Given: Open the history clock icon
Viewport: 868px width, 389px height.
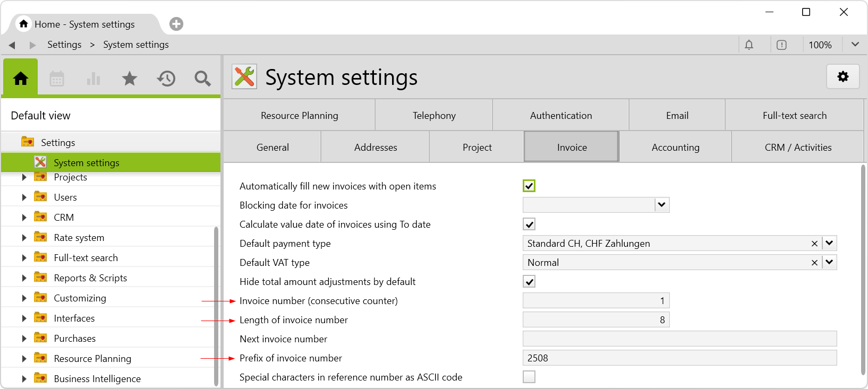Looking at the screenshot, I should click(166, 79).
